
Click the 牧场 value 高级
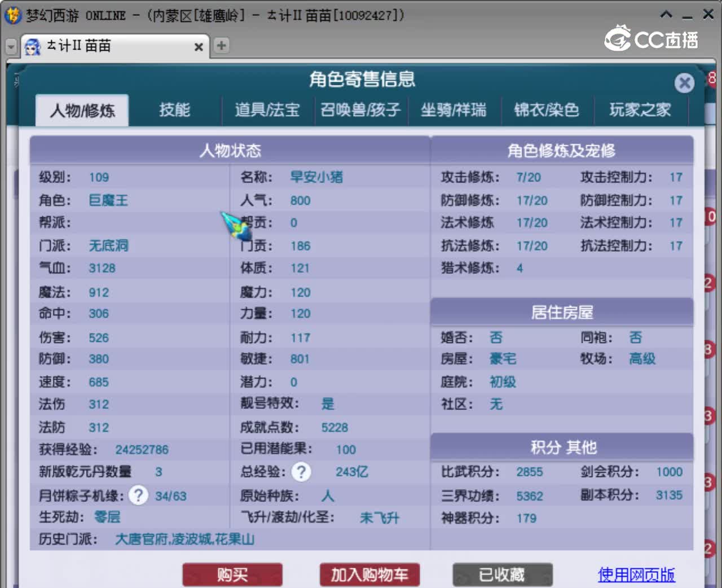coord(642,359)
